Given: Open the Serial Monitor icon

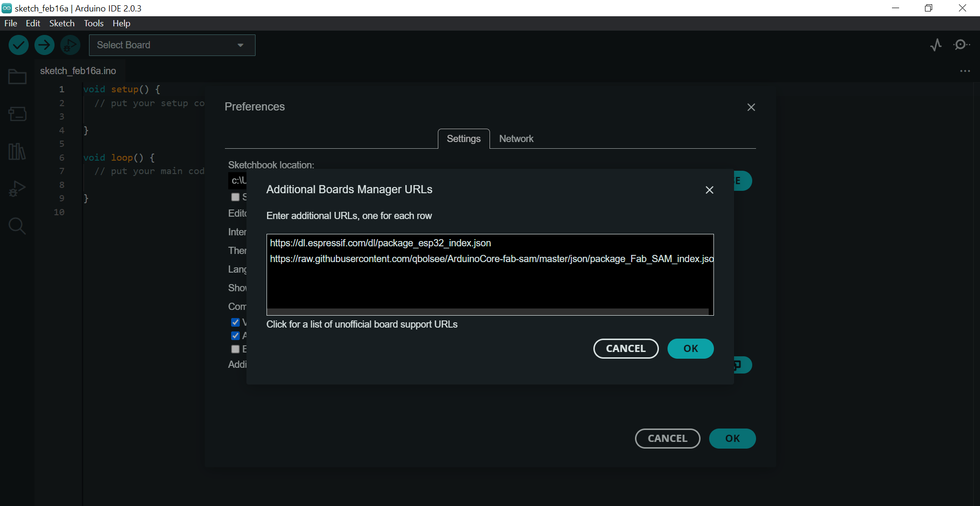Looking at the screenshot, I should (x=961, y=45).
